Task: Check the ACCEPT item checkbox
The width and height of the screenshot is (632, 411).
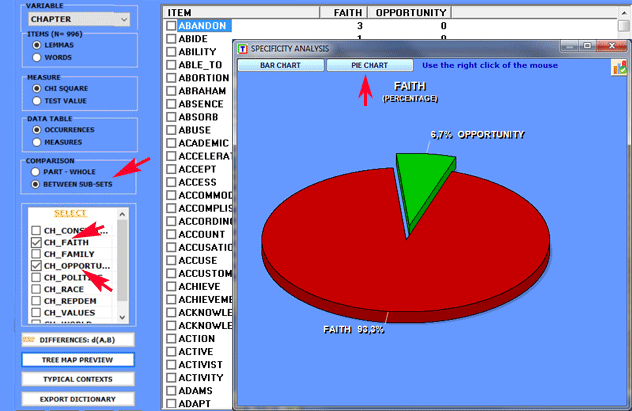Action: click(x=171, y=169)
